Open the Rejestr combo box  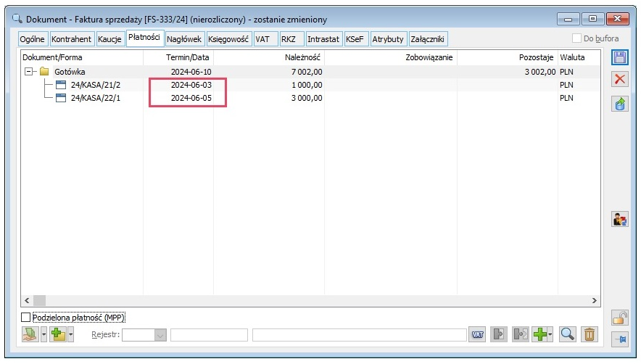click(144, 335)
